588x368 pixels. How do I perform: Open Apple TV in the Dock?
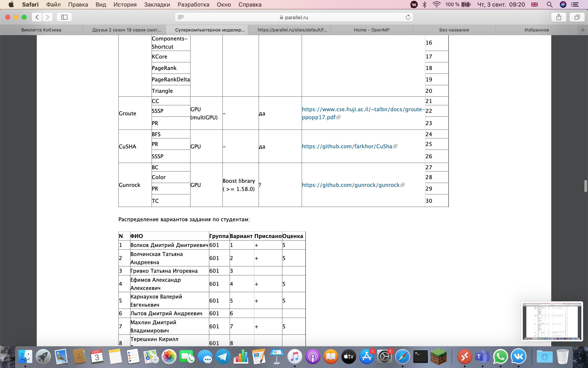(x=349, y=357)
